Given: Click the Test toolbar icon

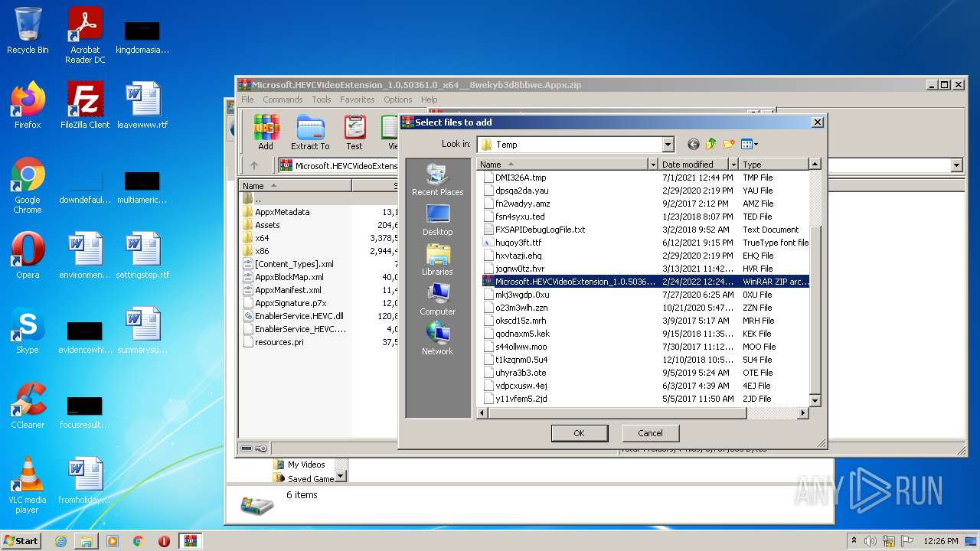Looking at the screenshot, I should pos(354,133).
